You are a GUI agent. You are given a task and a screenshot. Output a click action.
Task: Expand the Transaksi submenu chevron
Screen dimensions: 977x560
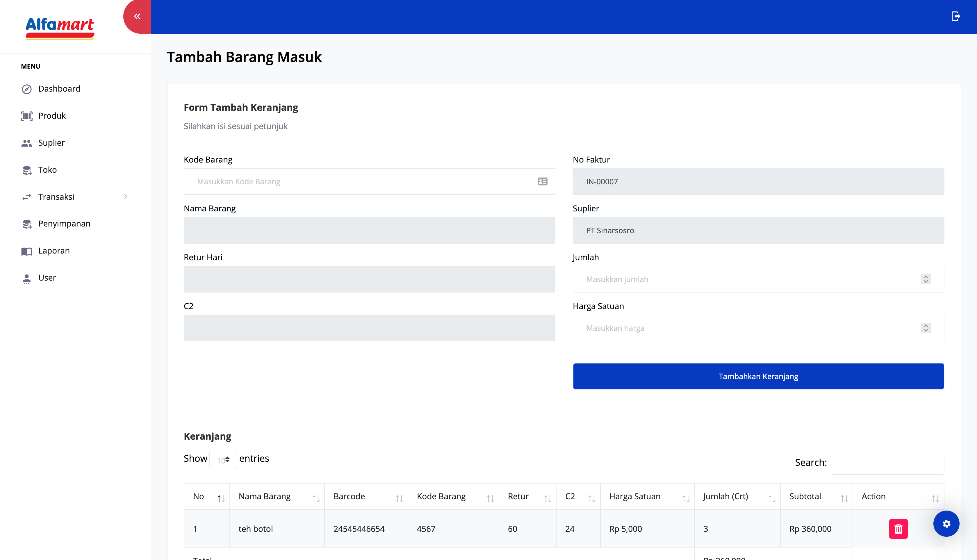125,197
